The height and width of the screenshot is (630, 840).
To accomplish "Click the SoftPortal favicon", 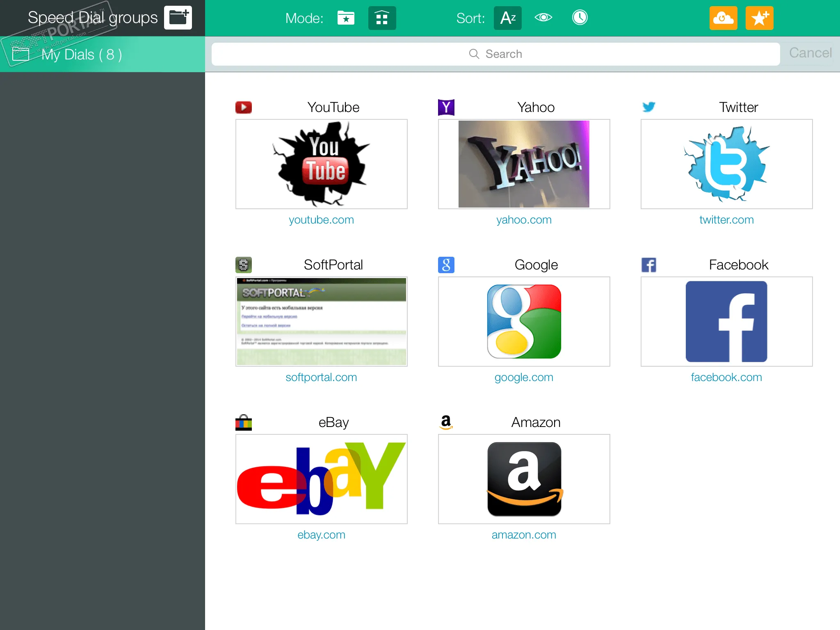I will (x=244, y=265).
